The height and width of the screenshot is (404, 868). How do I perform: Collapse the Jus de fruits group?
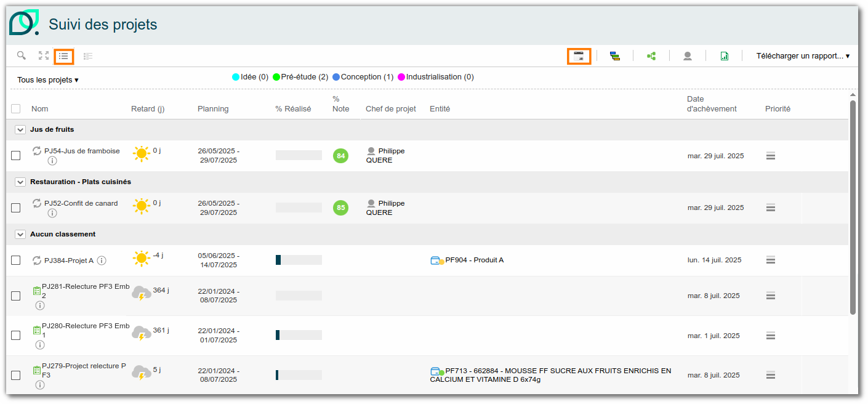[20, 130]
